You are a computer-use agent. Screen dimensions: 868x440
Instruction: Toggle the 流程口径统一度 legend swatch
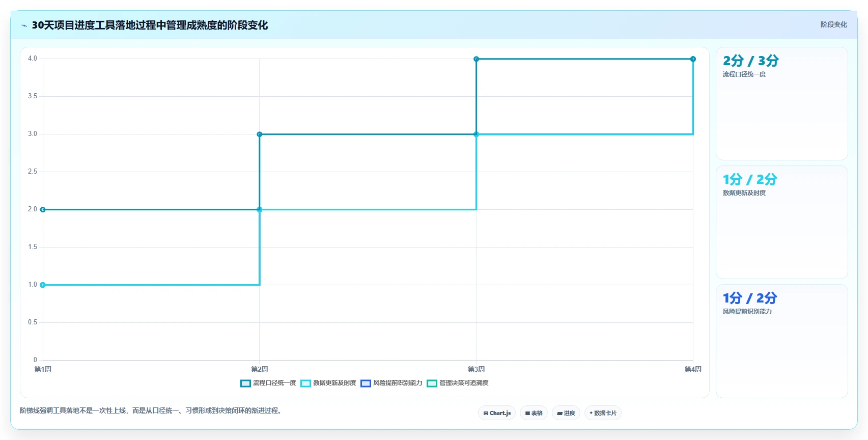[x=245, y=383]
